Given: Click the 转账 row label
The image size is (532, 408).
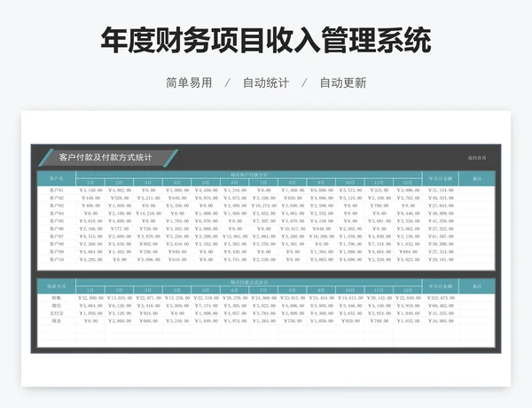Looking at the screenshot, I should [57, 298].
